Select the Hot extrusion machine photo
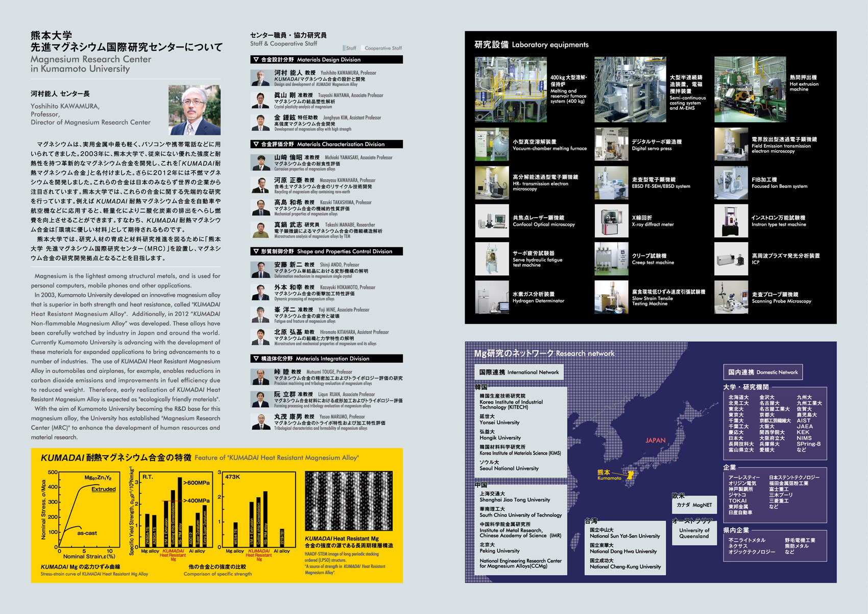 pyautogui.click(x=750, y=89)
